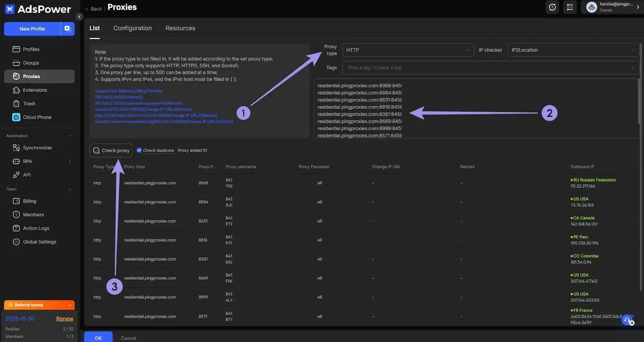Toggle the Check duplicate checkbox

[139, 150]
